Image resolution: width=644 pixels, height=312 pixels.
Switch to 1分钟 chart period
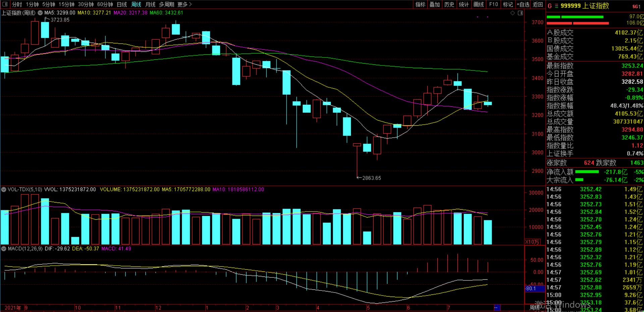click(32, 4)
